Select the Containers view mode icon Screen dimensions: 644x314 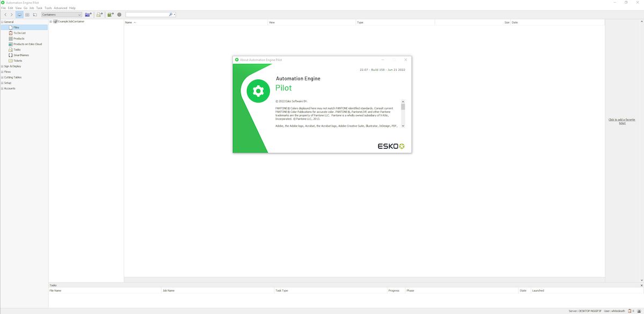click(19, 14)
